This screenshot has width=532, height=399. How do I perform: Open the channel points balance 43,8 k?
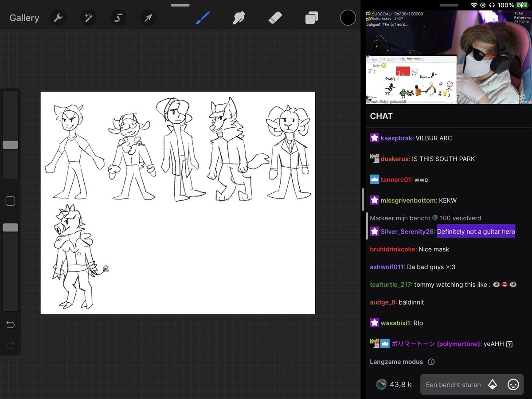tap(394, 384)
